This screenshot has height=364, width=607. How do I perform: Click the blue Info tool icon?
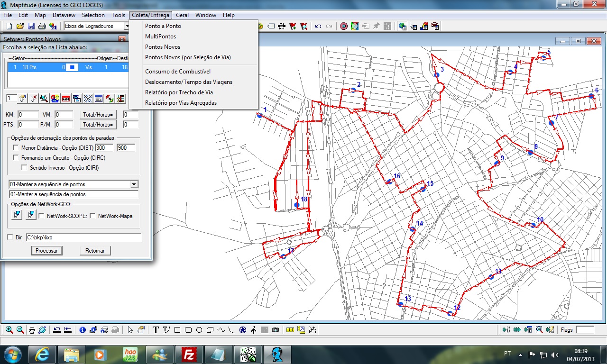[x=83, y=330]
